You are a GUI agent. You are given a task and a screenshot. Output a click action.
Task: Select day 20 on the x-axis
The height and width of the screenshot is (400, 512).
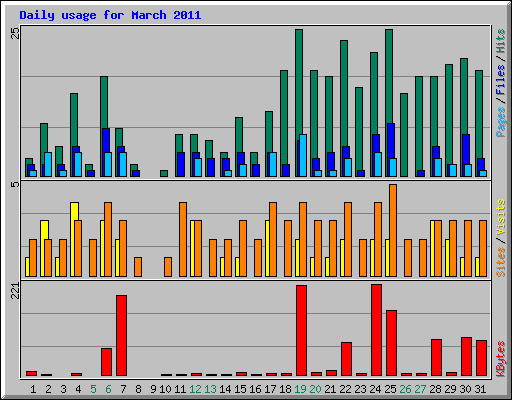(x=315, y=389)
